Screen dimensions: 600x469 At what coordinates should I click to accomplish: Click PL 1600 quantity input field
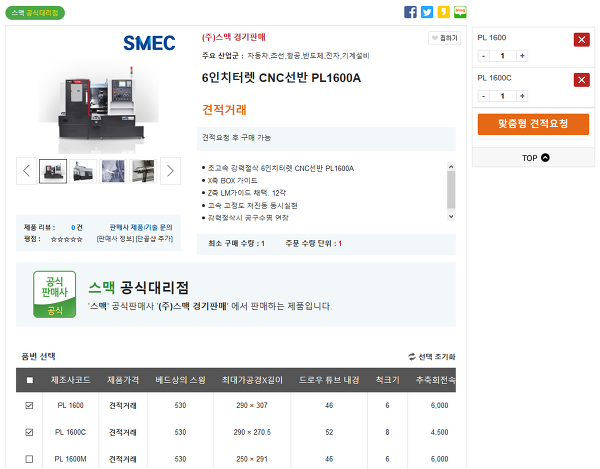pos(503,56)
